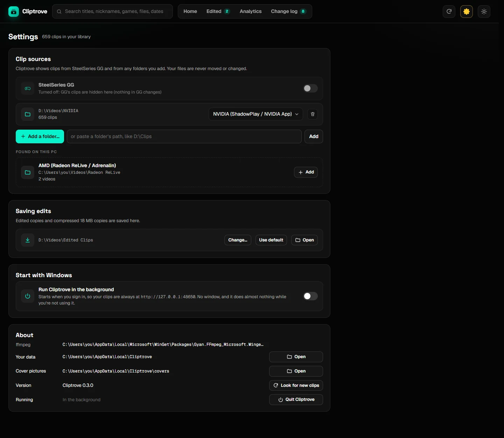
Task: Add the AMD Radeon ReLive folder
Action: 306,172
